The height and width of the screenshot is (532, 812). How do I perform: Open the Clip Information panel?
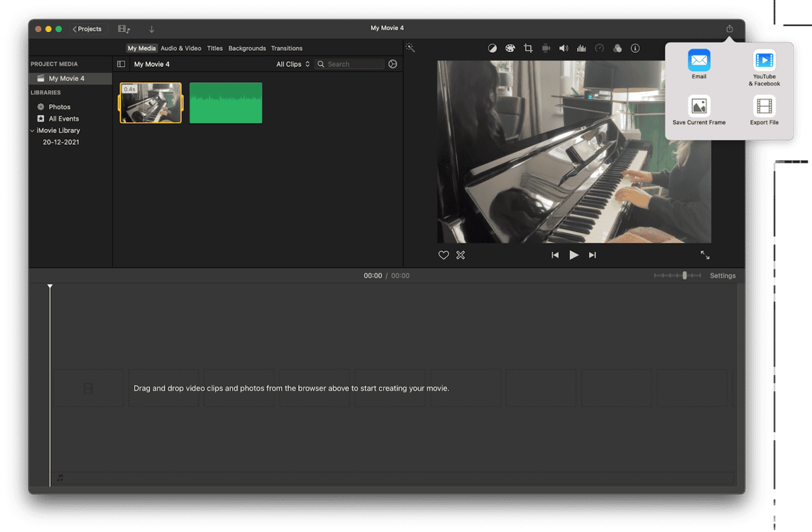pos(635,48)
